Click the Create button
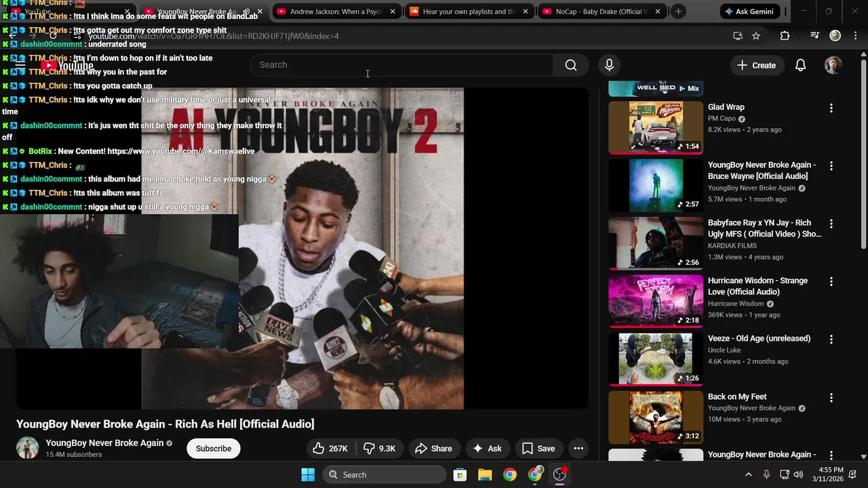This screenshot has height=488, width=868. point(756,65)
